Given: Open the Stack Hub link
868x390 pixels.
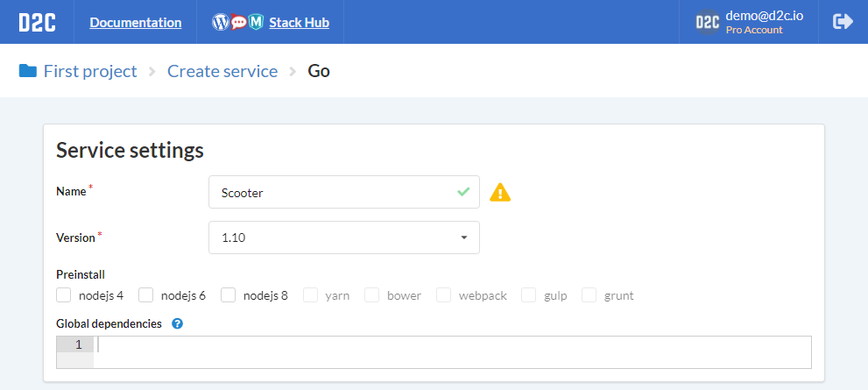Looking at the screenshot, I should point(299,22).
